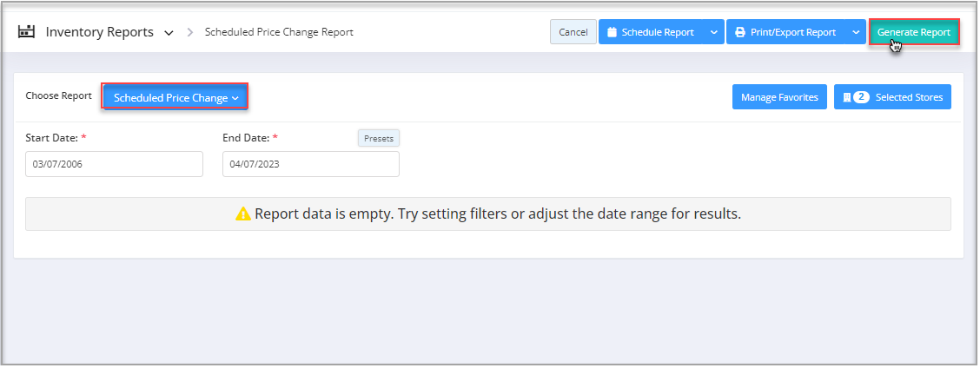
Task: Click the yellow warning triangle icon
Action: (243, 214)
